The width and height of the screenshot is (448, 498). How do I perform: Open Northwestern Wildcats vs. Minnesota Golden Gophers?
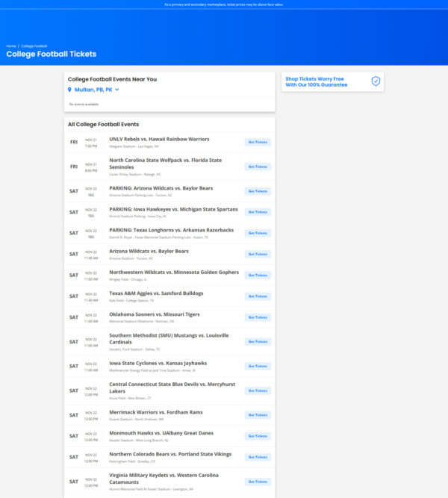174,273
